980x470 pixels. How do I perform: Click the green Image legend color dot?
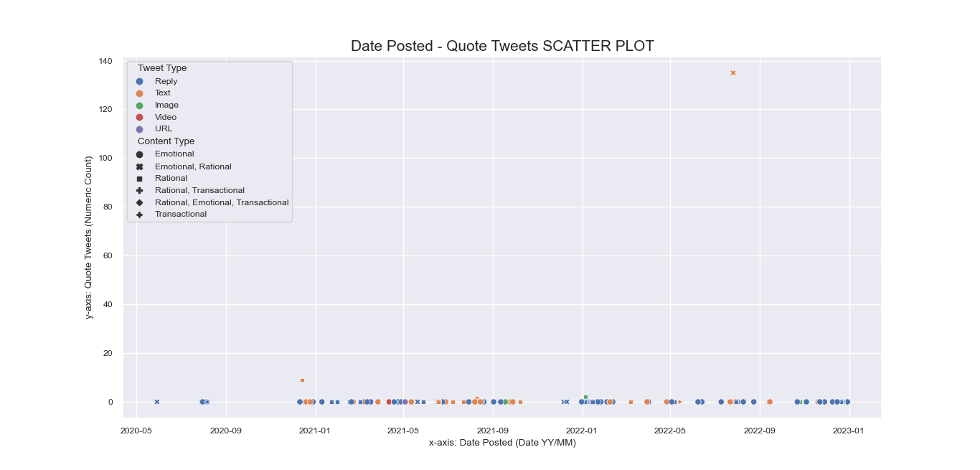coord(139,105)
